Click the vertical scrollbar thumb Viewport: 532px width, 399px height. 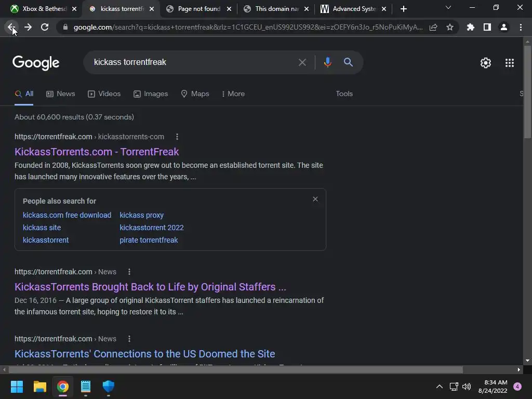(527, 91)
